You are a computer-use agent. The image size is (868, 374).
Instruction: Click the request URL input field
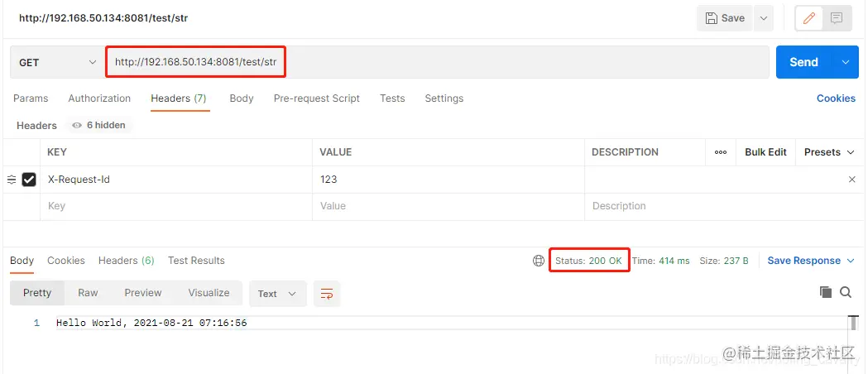[x=436, y=63]
